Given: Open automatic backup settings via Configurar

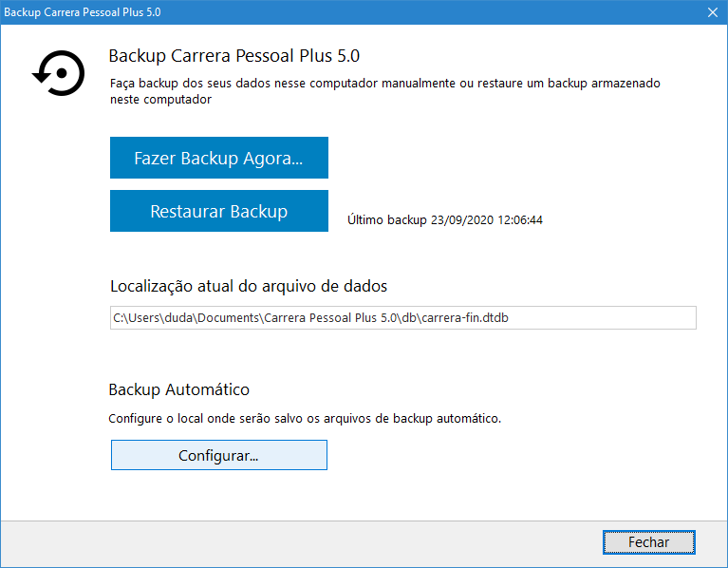Looking at the screenshot, I should tap(218, 455).
